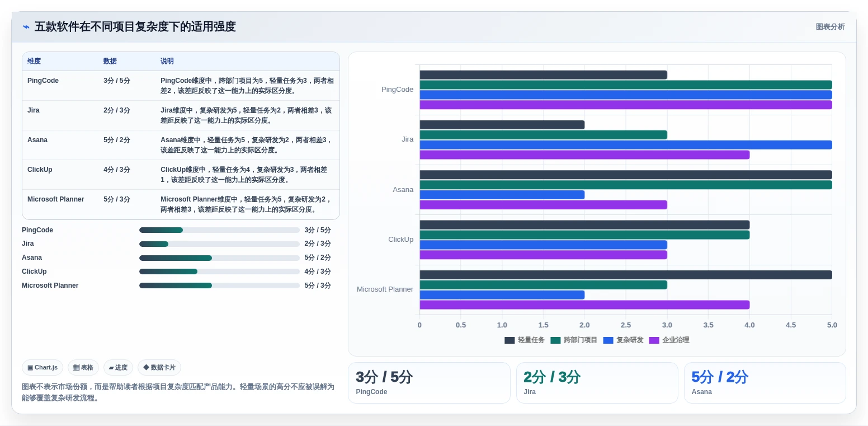This screenshot has height=426, width=868.
Task: Open the PingCode 3分 / 5分 data card
Action: tap(429, 383)
